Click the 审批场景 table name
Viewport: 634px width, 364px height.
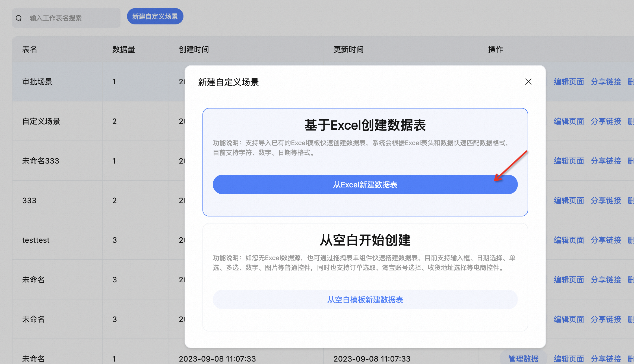(37, 82)
